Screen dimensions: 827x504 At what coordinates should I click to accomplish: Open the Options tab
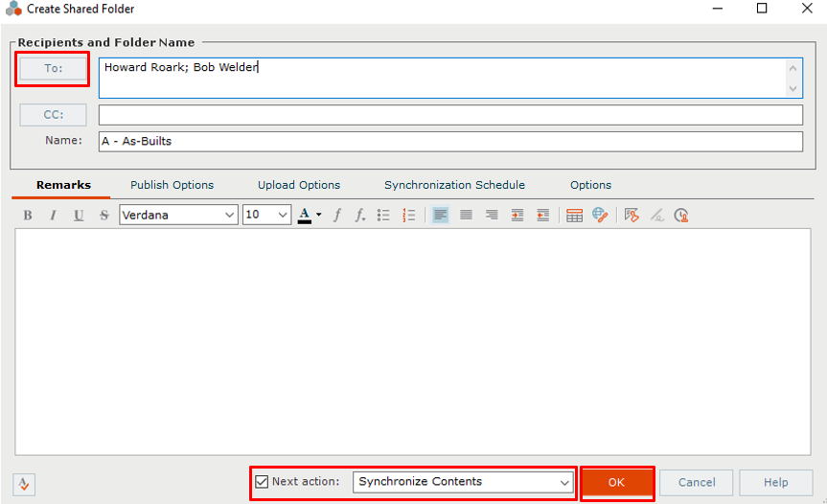[590, 185]
